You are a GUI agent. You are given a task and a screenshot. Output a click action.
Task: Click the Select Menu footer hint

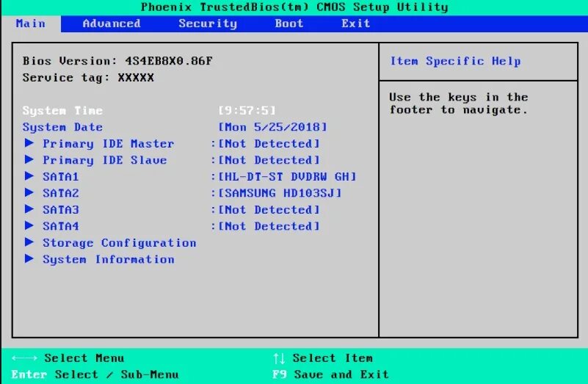coord(84,358)
